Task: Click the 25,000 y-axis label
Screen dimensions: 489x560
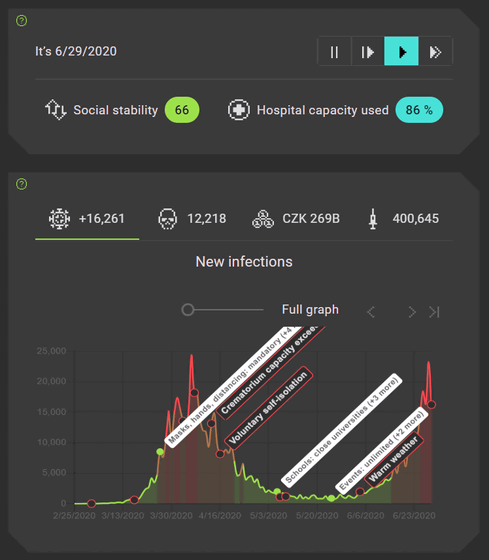Action: [51, 351]
